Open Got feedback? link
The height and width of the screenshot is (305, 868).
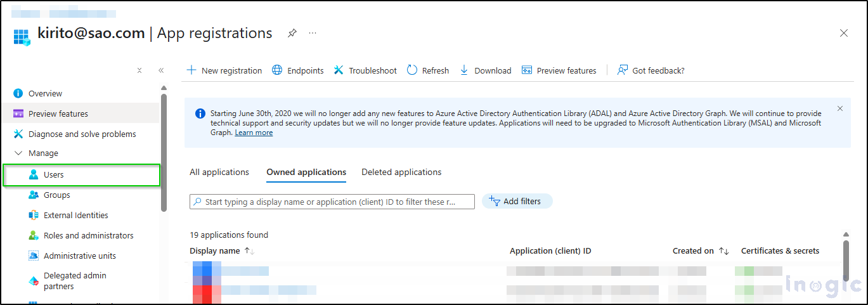click(658, 71)
